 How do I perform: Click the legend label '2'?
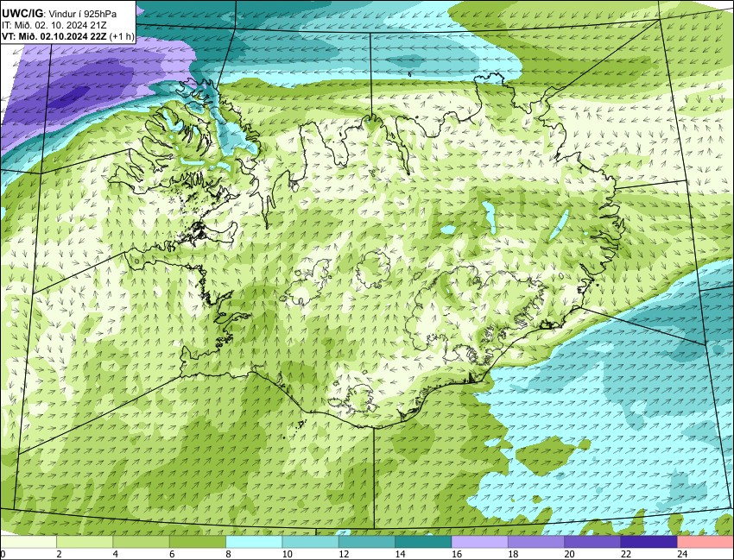tap(59, 554)
